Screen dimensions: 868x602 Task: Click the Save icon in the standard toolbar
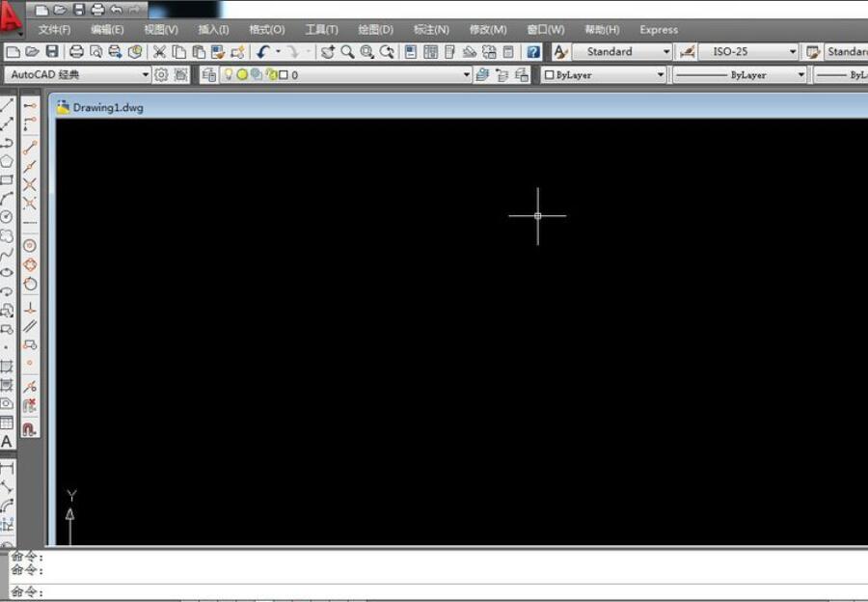[x=52, y=52]
